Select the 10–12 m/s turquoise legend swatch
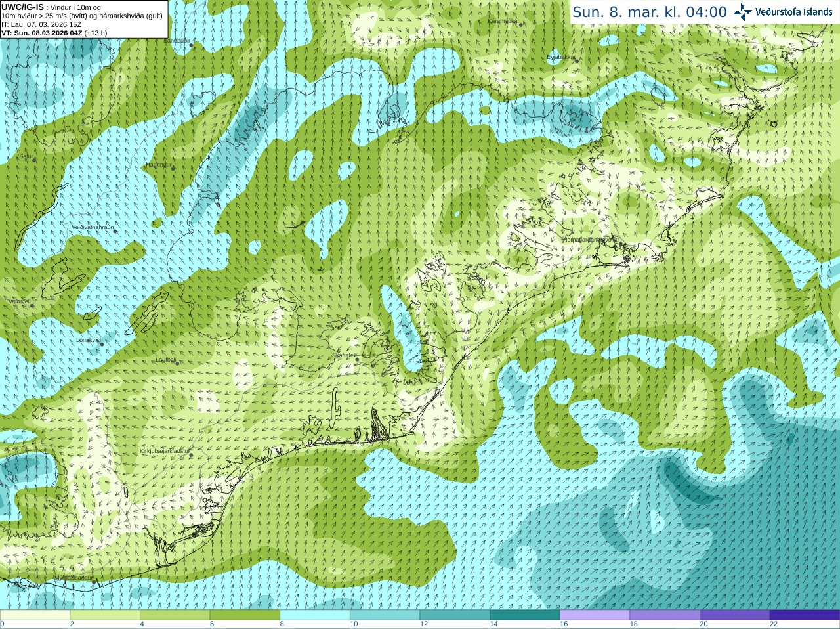 (385, 615)
